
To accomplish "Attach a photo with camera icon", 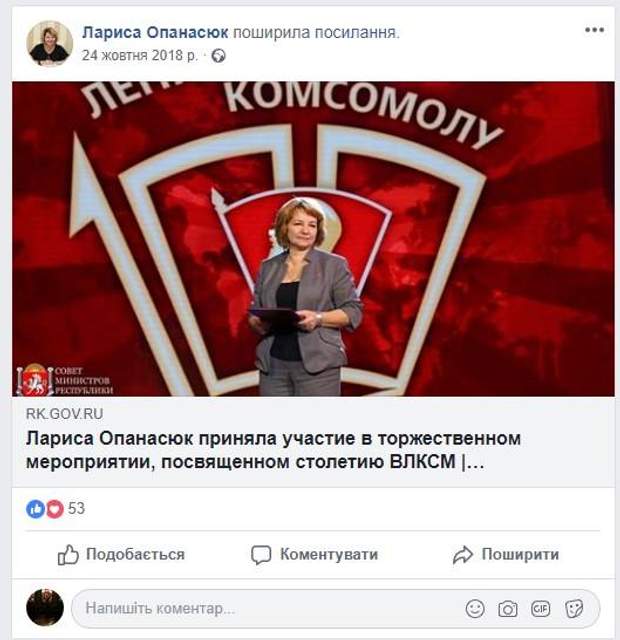I will (x=508, y=609).
